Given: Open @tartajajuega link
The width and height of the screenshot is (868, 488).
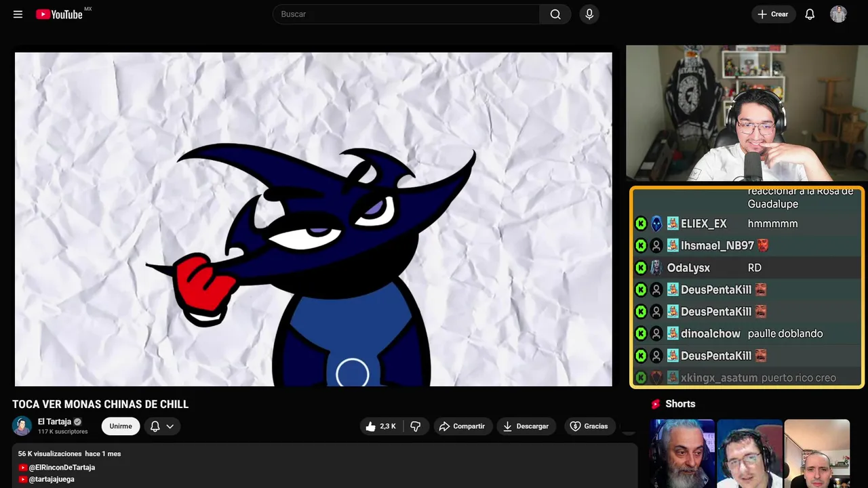Looking at the screenshot, I should [x=52, y=479].
